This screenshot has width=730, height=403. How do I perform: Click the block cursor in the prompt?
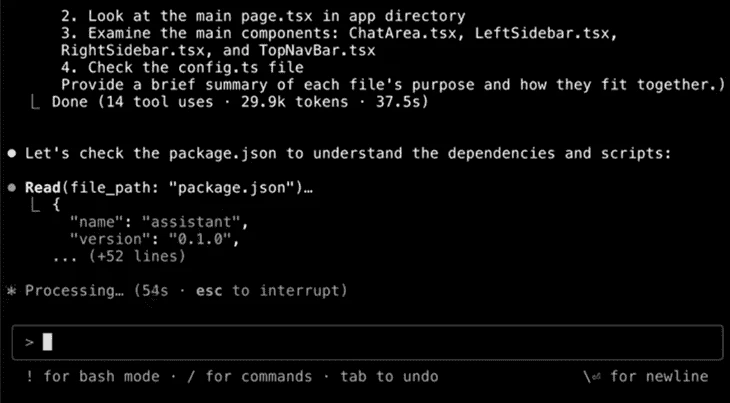pos(47,342)
